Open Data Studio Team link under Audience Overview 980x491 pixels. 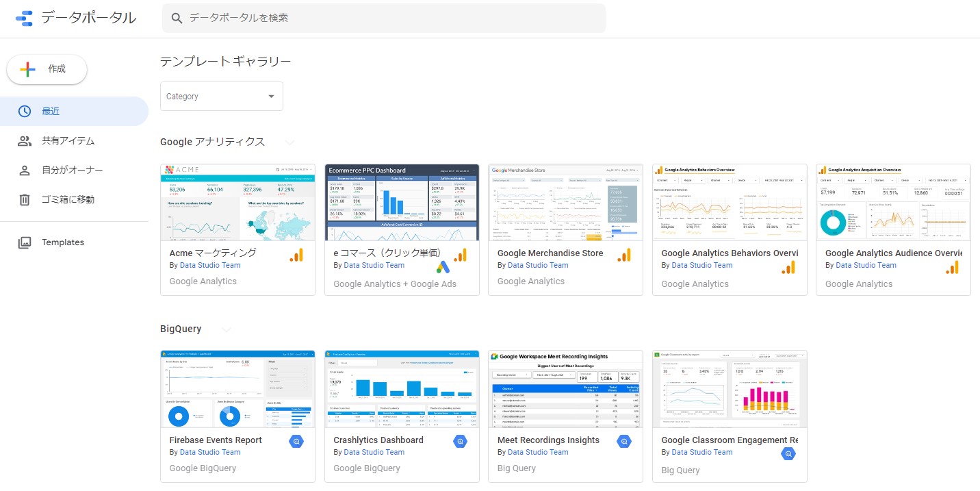[x=866, y=265]
